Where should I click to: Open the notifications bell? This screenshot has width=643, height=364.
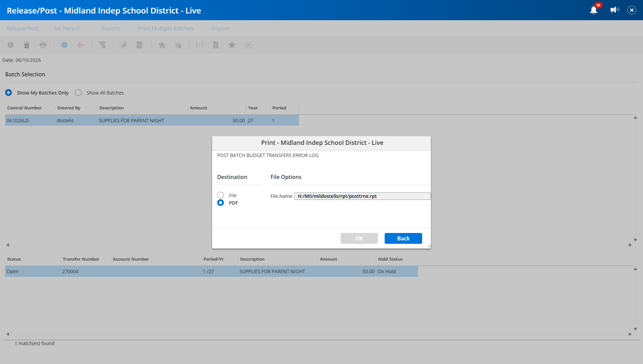594,10
